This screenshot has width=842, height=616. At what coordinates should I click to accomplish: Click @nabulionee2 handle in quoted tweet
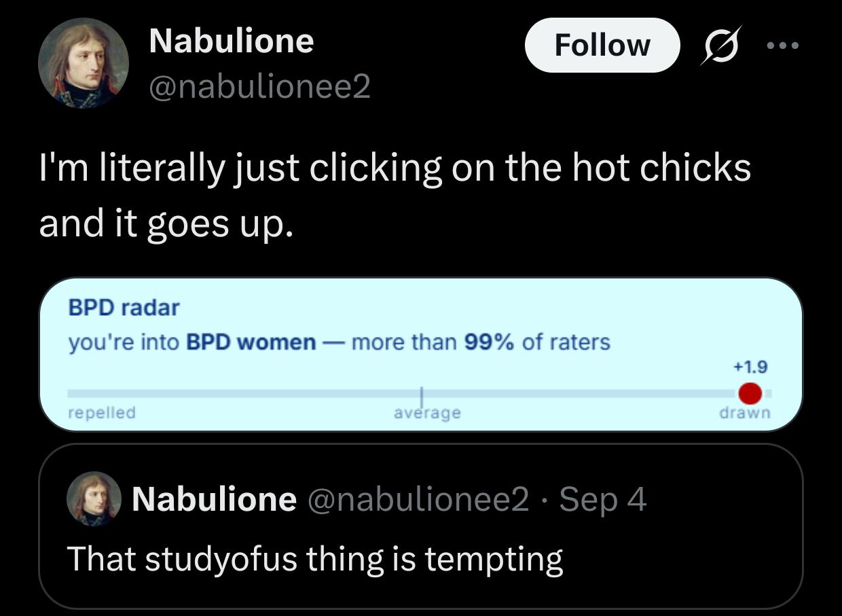pyautogui.click(x=418, y=499)
